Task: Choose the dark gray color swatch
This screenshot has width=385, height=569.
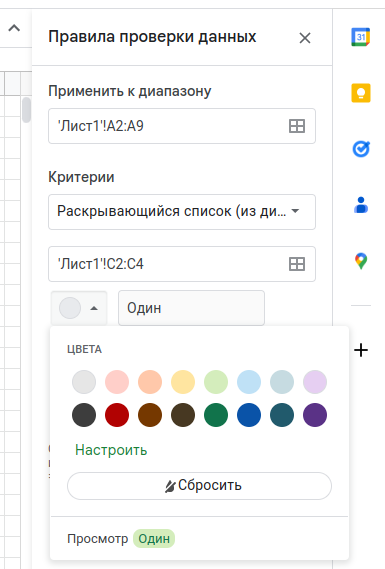Action: (84, 415)
